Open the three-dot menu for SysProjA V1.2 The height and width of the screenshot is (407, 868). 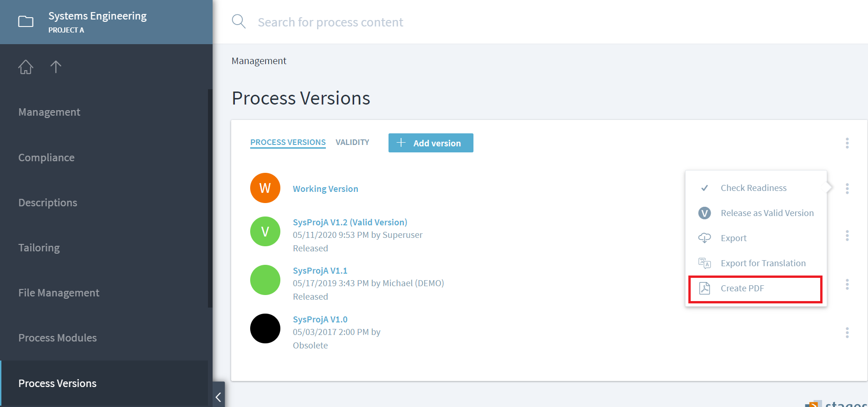tap(847, 236)
